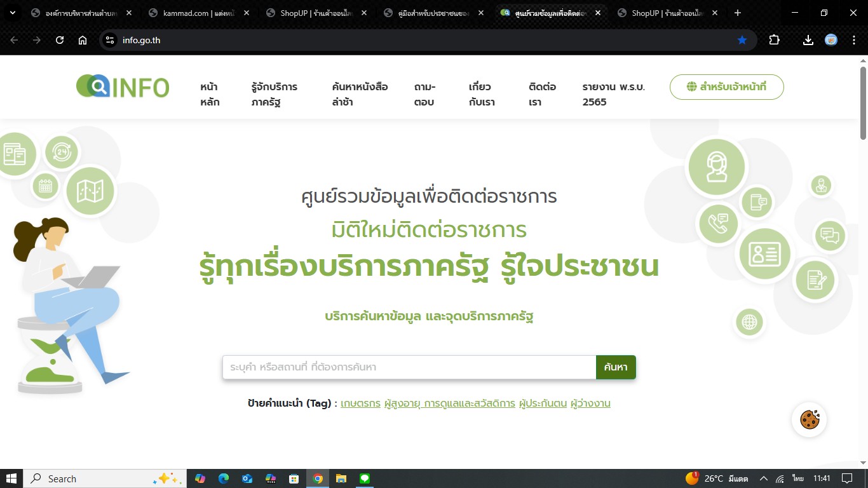Reload the page with refresh icon

[x=60, y=40]
